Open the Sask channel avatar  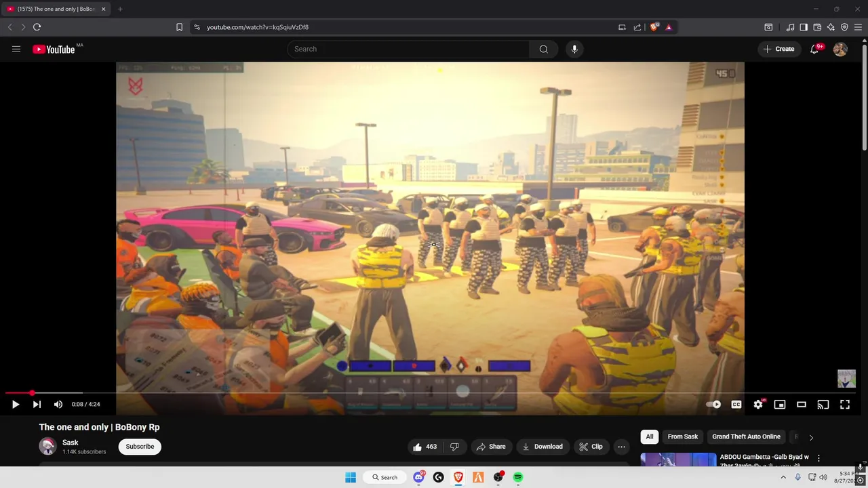coord(47,446)
